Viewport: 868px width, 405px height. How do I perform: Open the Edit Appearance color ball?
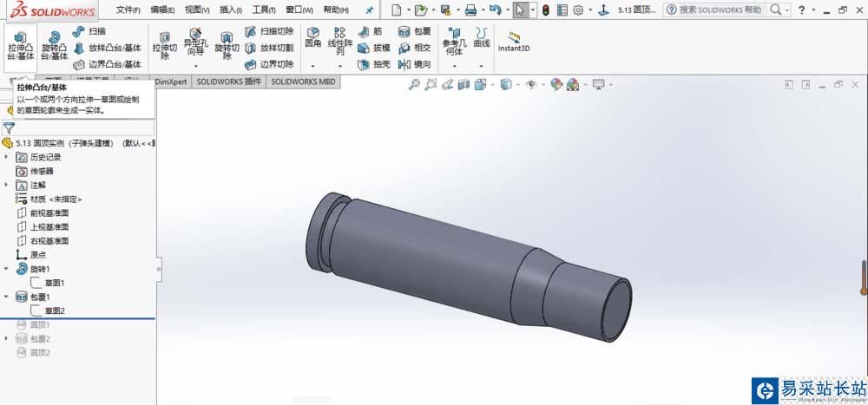coord(556,84)
